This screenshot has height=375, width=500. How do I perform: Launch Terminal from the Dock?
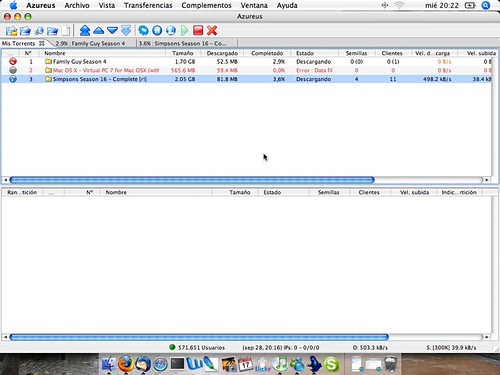(x=177, y=364)
